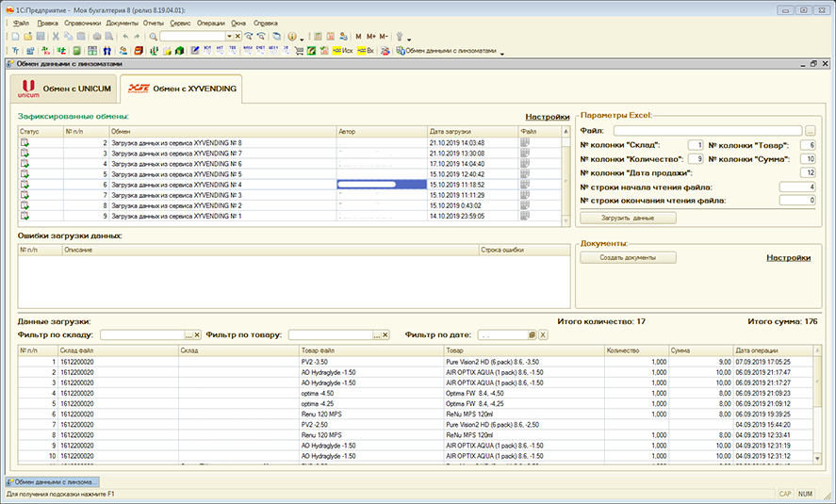Open the toolbar search dropdown arrow
The image size is (836, 504).
pos(231,36)
